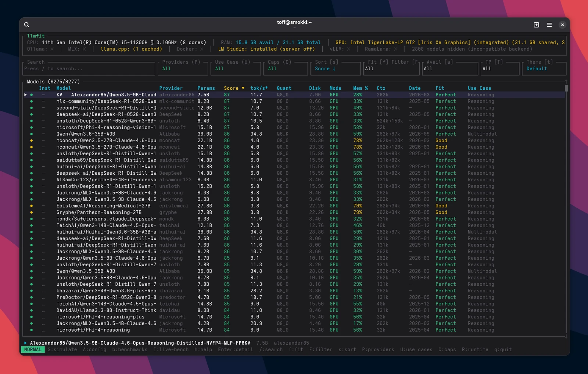Viewport: 588px width, 374px height.
Task: Click the Multimodal use case of Qwen/Qwen3.5-35B-A3B
Action: (483, 271)
